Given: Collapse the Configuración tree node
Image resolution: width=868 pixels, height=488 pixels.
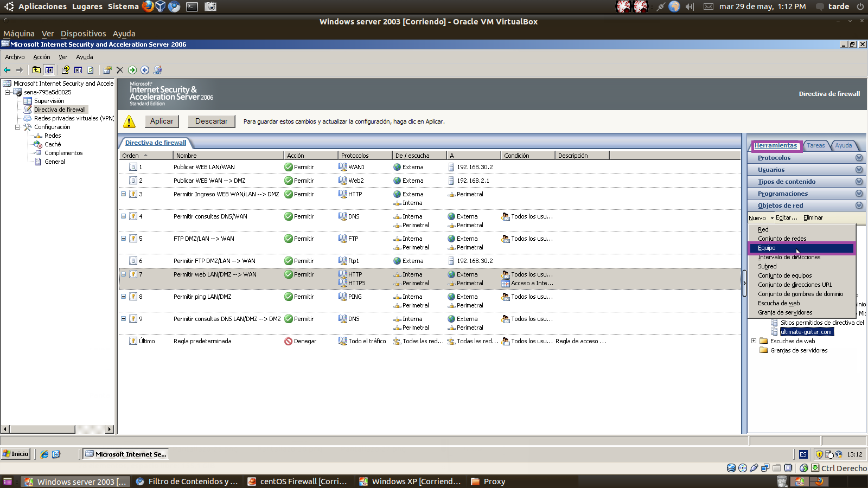Looking at the screenshot, I should (x=18, y=127).
